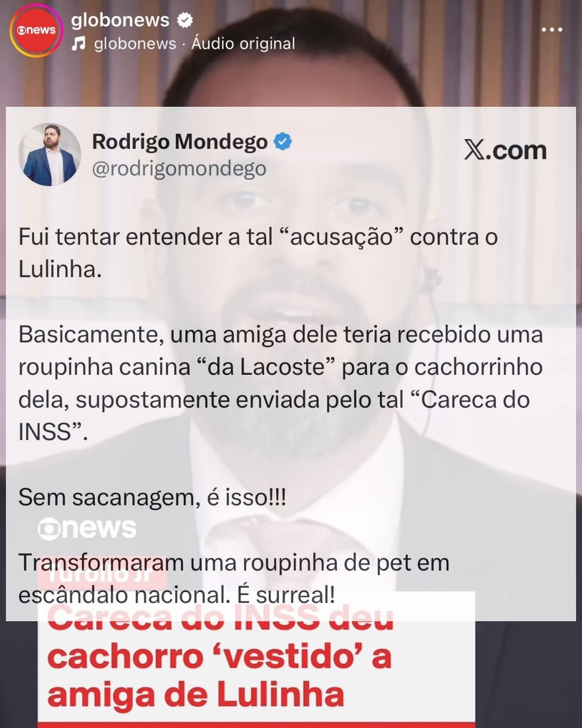Tap the paragraph mentioning Lacoste roupinha
Viewport: 582px width, 728px height.
281,383
